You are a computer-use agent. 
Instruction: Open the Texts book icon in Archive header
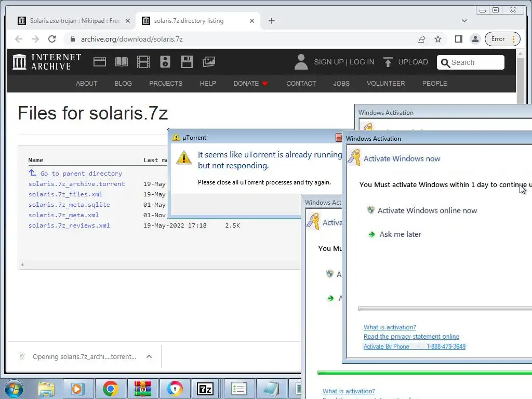[x=122, y=62]
